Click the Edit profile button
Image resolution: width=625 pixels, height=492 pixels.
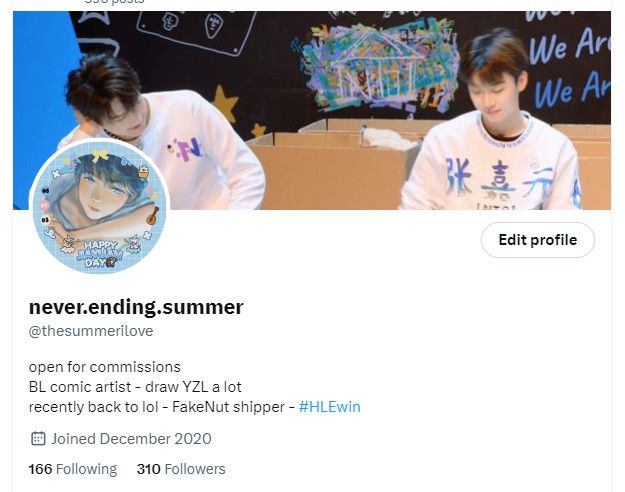[x=538, y=240]
